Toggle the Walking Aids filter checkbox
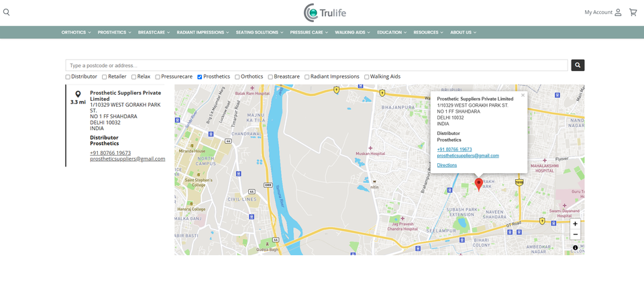Viewport: 644px width, 288px height. [366, 77]
